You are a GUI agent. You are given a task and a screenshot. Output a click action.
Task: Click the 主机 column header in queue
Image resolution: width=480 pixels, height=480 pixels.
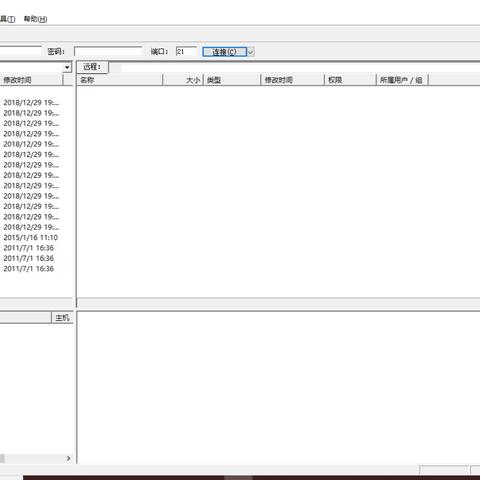coord(62,318)
